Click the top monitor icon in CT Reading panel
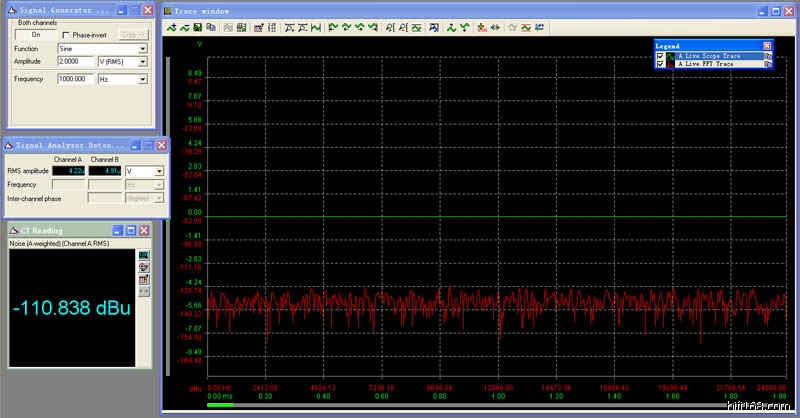Viewport: 800px width, 418px height. 143,256
